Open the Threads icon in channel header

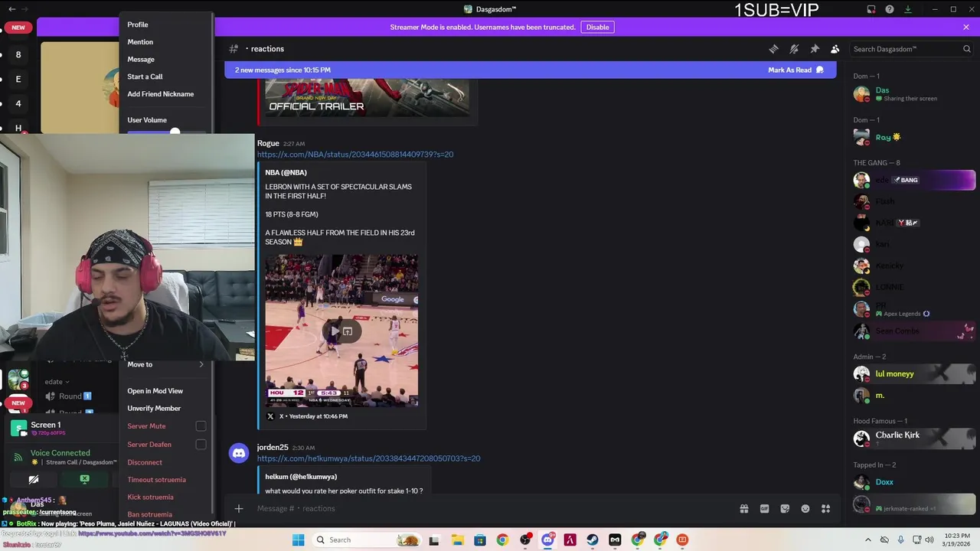(x=773, y=49)
